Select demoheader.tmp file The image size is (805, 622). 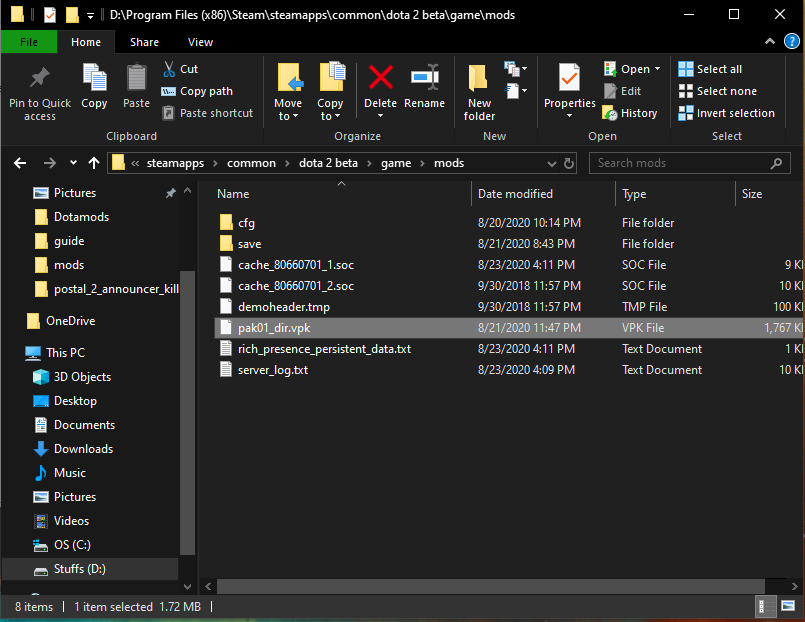point(508,307)
